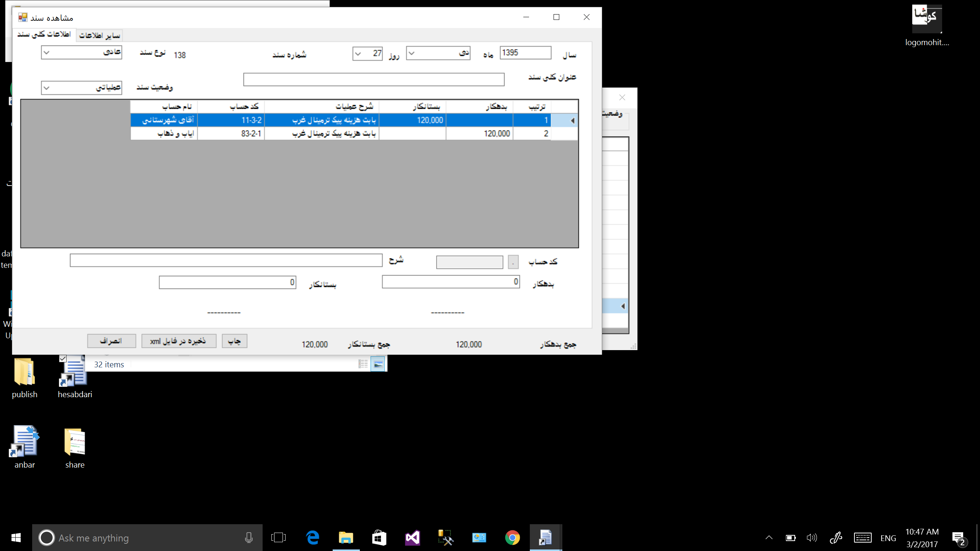
Task: Switch to details list view in Explorer
Action: click(x=363, y=364)
